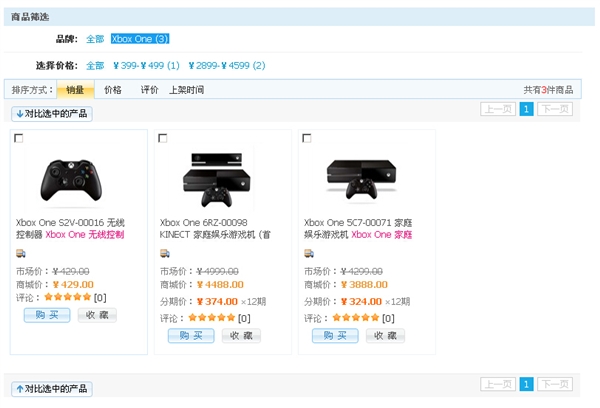Click the struck-through ¥4999.00 market price
This screenshot has height=408, width=600.
(x=218, y=271)
